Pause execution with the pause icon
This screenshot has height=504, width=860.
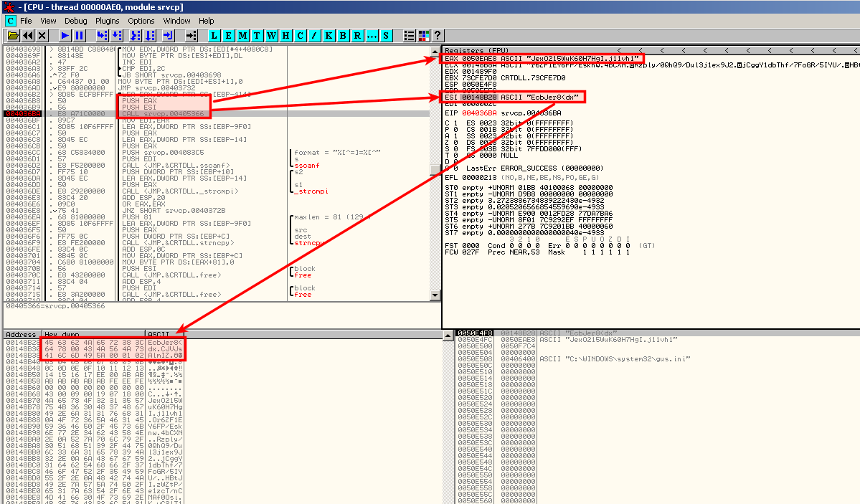pyautogui.click(x=79, y=35)
